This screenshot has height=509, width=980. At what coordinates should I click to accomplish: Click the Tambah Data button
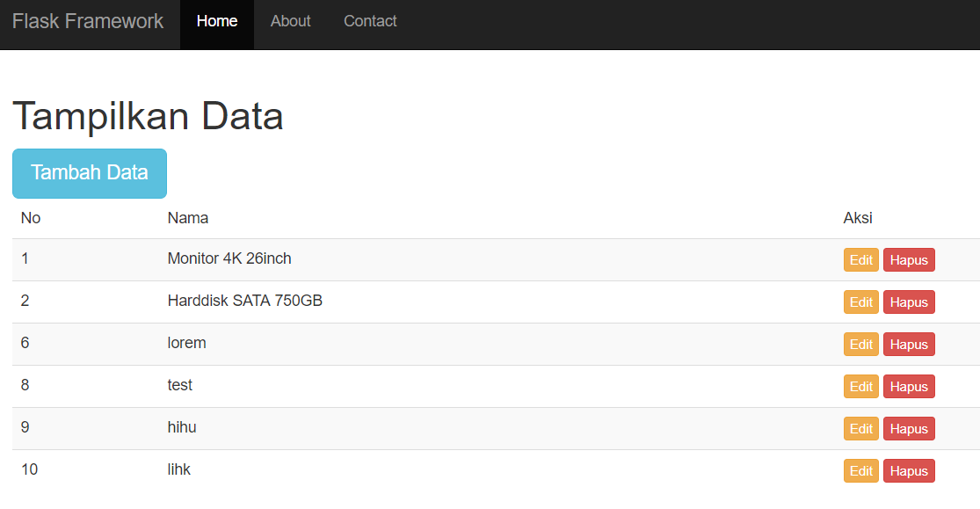click(89, 173)
